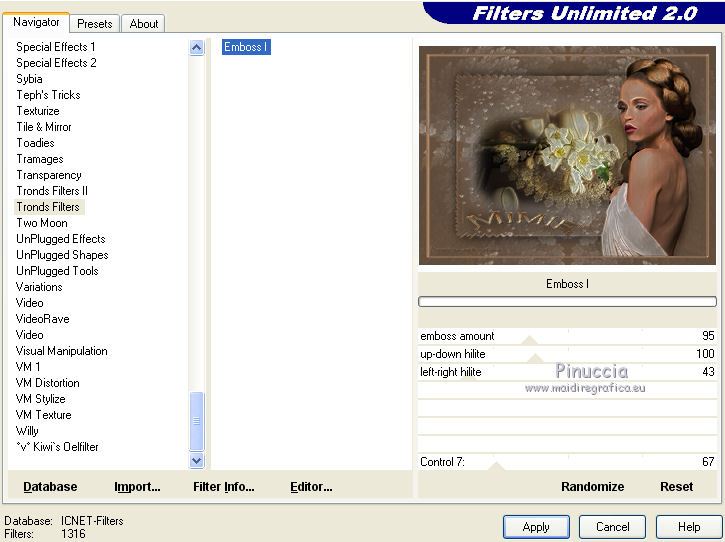
Task: Open Filter Info...
Action: click(223, 487)
